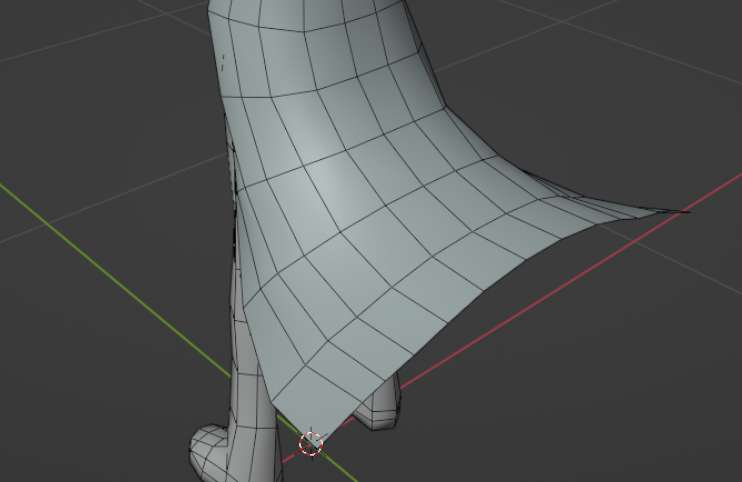The width and height of the screenshot is (742, 482).
Task: Click the bright highlight area on the cape
Action: point(327,189)
